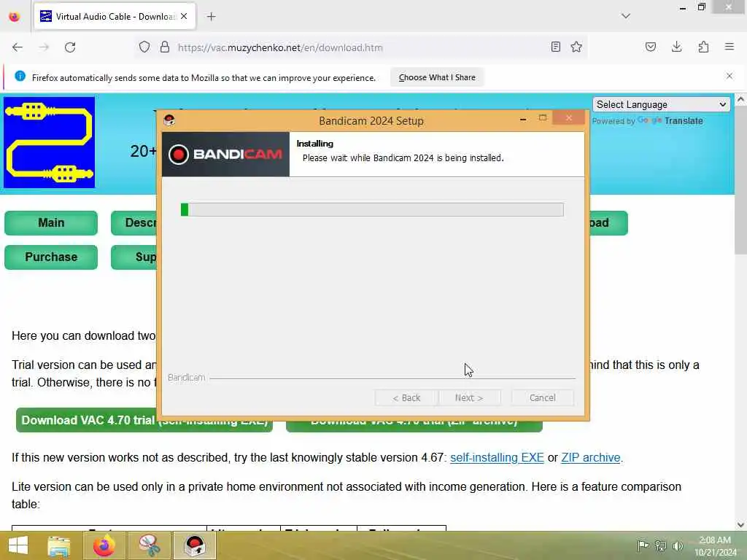This screenshot has width=747, height=560.
Task: Switch to Firefox in the taskbar
Action: (x=104, y=545)
